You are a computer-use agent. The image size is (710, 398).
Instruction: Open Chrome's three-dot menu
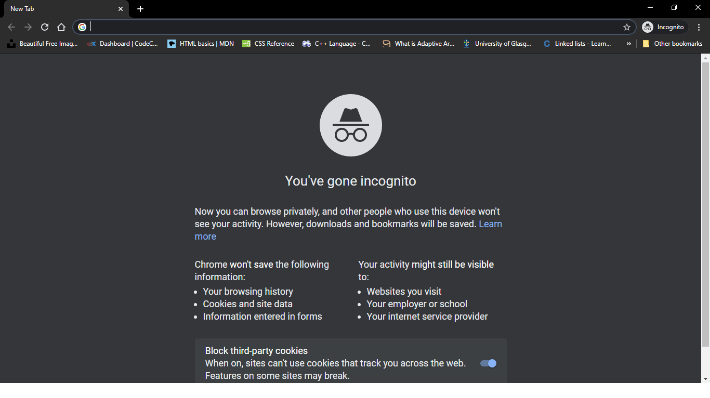pyautogui.click(x=699, y=27)
